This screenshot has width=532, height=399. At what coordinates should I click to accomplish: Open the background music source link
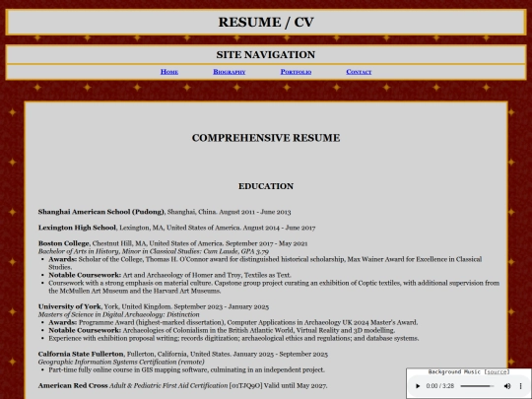coord(497,371)
